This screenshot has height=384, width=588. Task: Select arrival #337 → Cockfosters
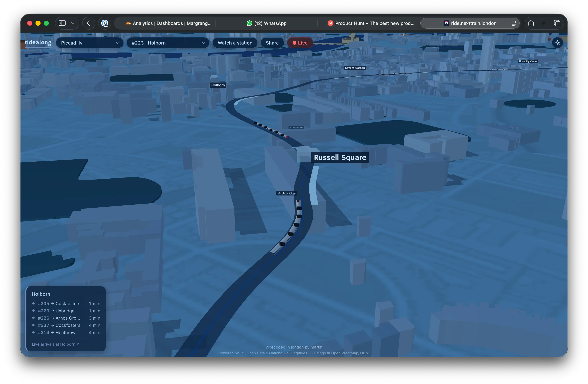tap(66, 325)
